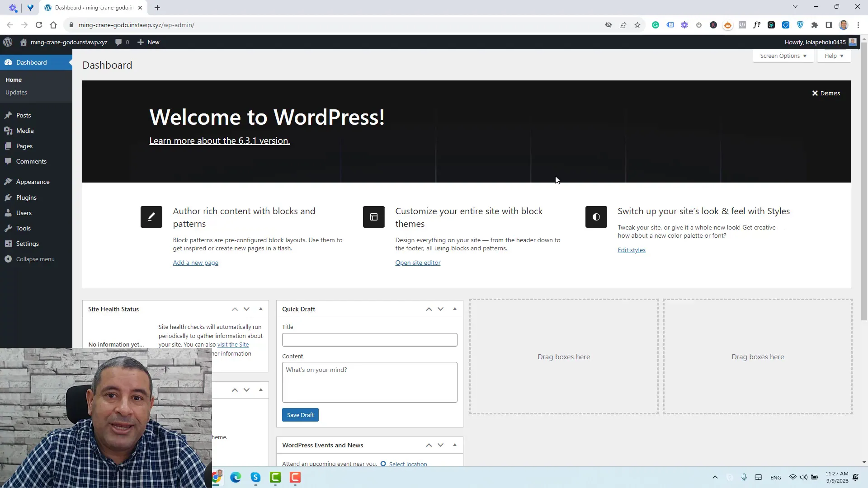Viewport: 868px width, 488px height.
Task: Open Tools in the sidebar
Action: click(24, 228)
